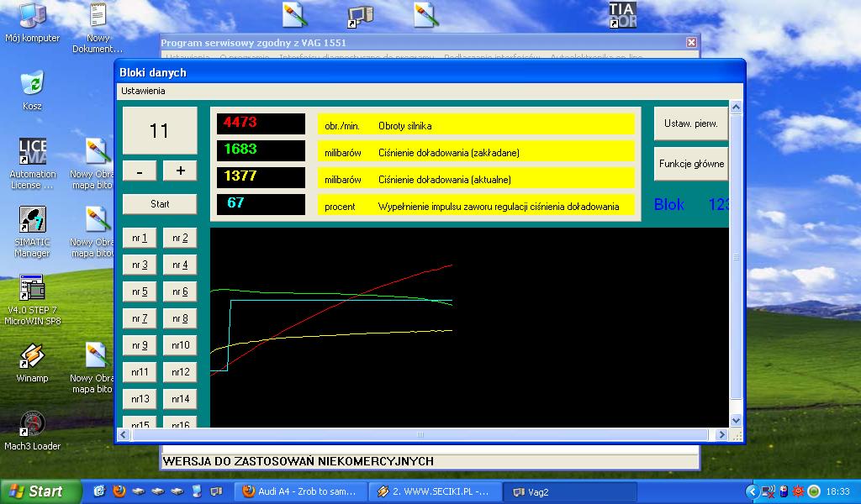Click Wypełnienie impulsu zaworu regulacji label

(x=499, y=207)
